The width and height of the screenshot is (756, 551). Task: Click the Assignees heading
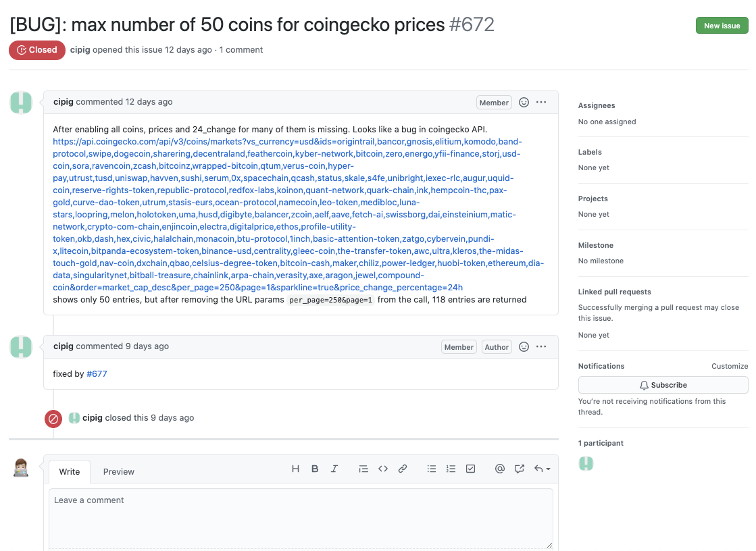[597, 105]
